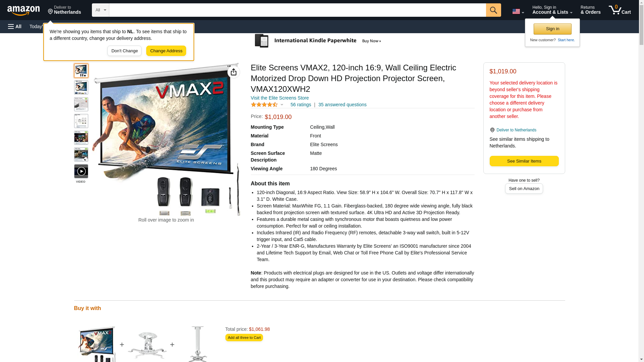Image resolution: width=644 pixels, height=362 pixels.
Task: Click the share icon on product image
Action: tap(234, 72)
